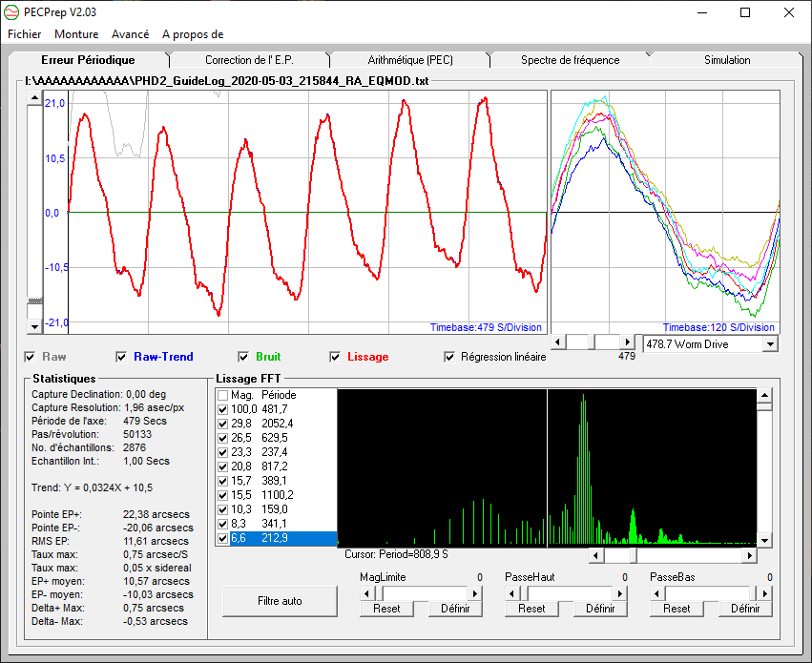
Task: Click the up arrow of the left graph's vertical scrollbar
Action: [36, 98]
